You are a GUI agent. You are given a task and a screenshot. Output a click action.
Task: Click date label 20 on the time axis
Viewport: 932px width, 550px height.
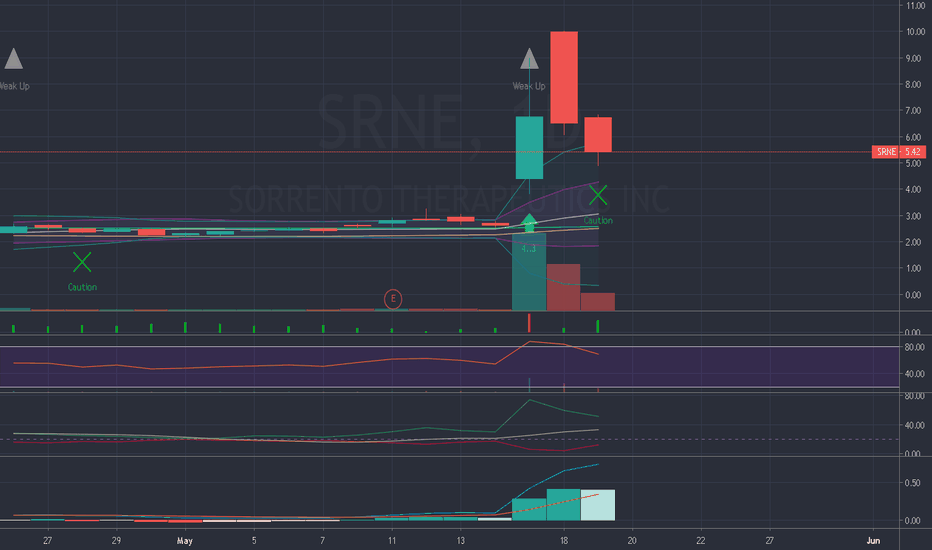click(x=632, y=540)
